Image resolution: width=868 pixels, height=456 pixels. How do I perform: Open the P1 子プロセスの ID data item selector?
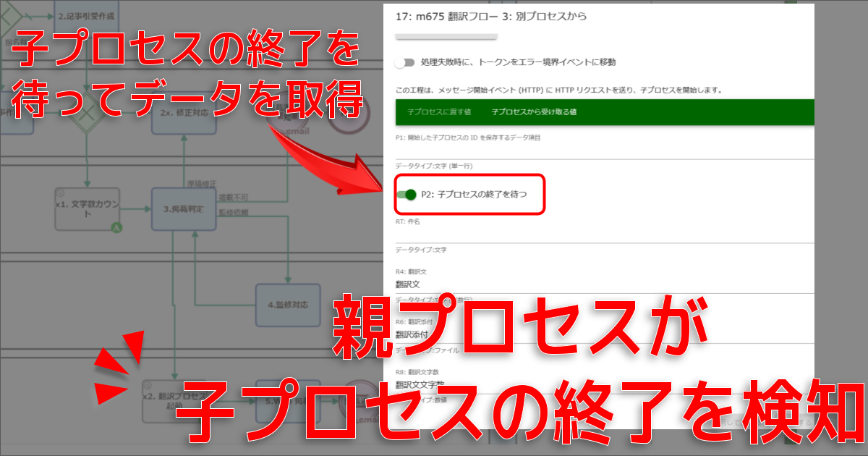pos(605,150)
